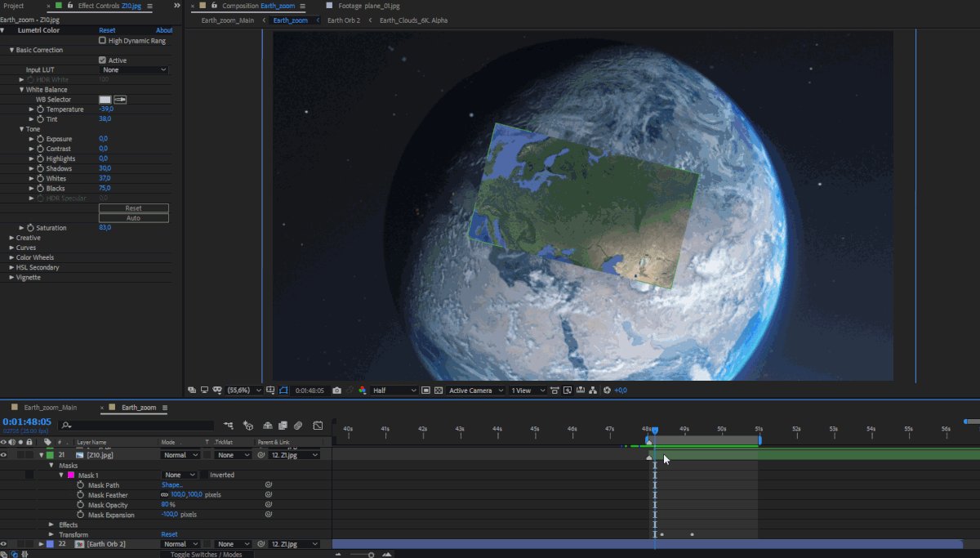Click the Mask Opacity stopwatch icon
This screenshot has height=558, width=980.
point(81,505)
